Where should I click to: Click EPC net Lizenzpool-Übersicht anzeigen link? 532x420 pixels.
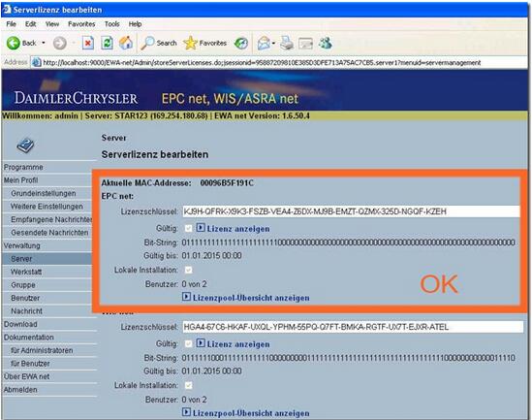251,298
